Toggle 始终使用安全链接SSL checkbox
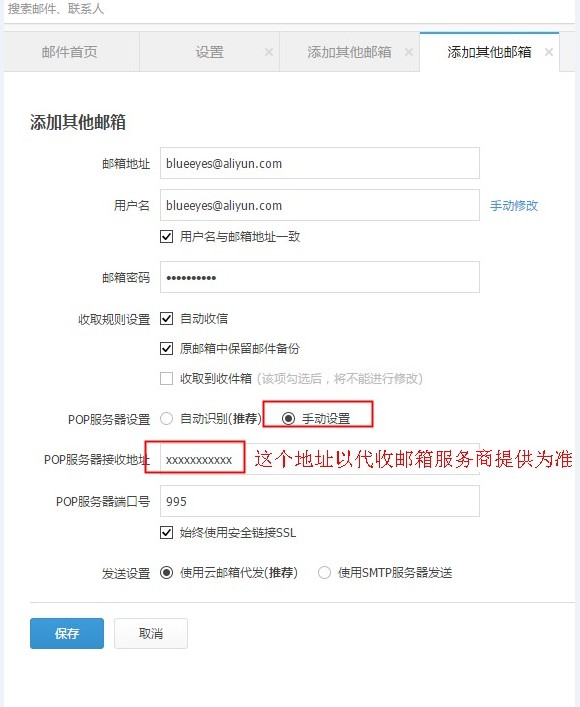Image resolution: width=580 pixels, height=707 pixels. click(x=166, y=533)
